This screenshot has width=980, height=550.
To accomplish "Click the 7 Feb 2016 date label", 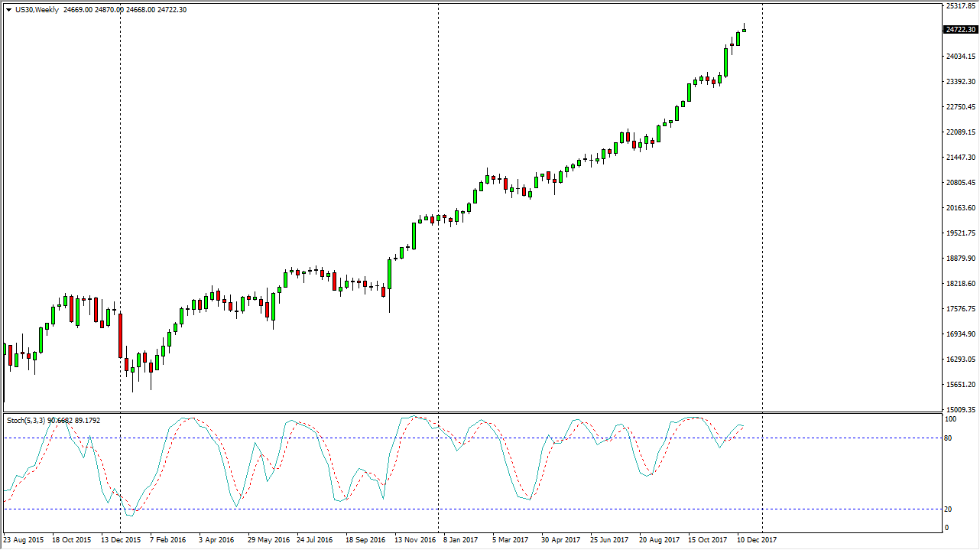I will coord(167,539).
